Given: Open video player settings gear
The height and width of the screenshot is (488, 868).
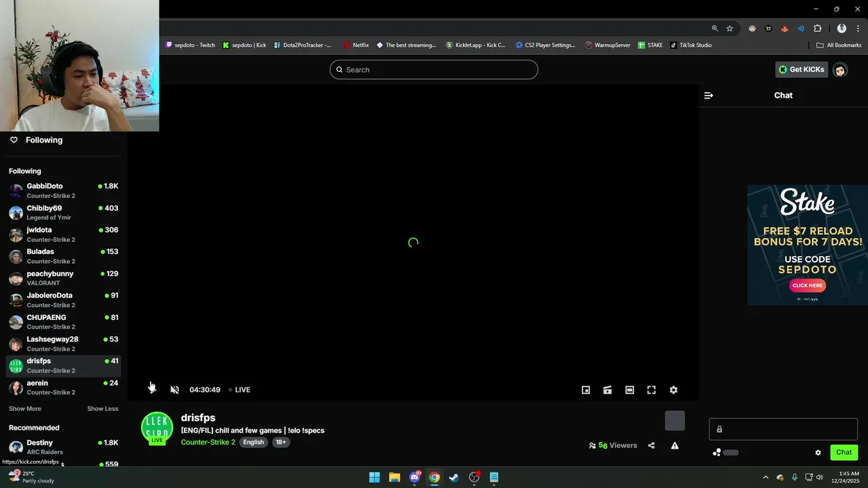Looking at the screenshot, I should point(673,390).
